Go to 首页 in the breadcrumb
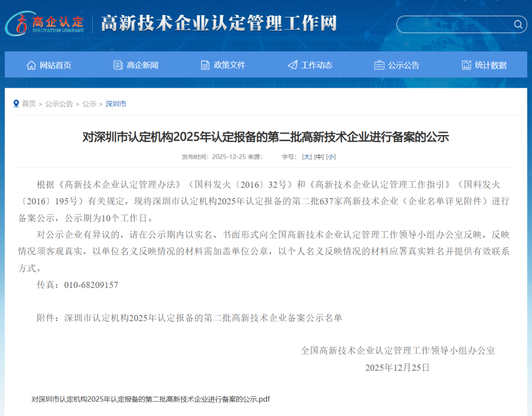Image resolution: width=532 pixels, height=416 pixels. pyautogui.click(x=29, y=104)
